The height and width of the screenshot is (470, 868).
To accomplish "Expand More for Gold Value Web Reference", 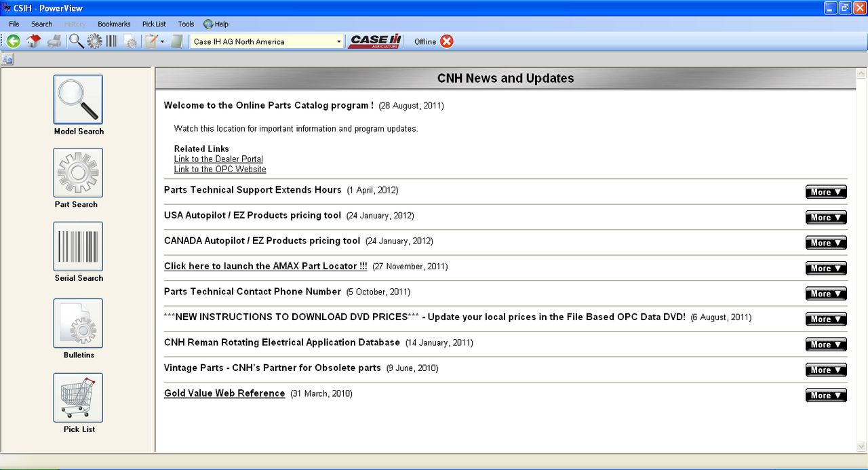I will 826,395.
